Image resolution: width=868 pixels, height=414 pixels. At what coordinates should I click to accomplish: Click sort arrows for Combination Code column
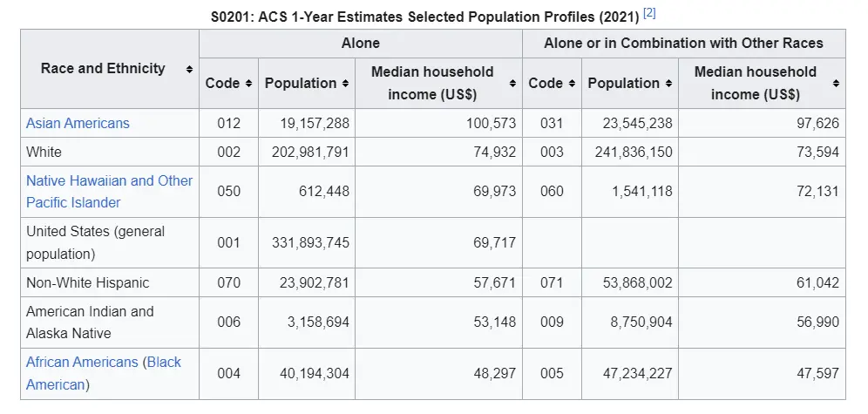[x=572, y=84]
